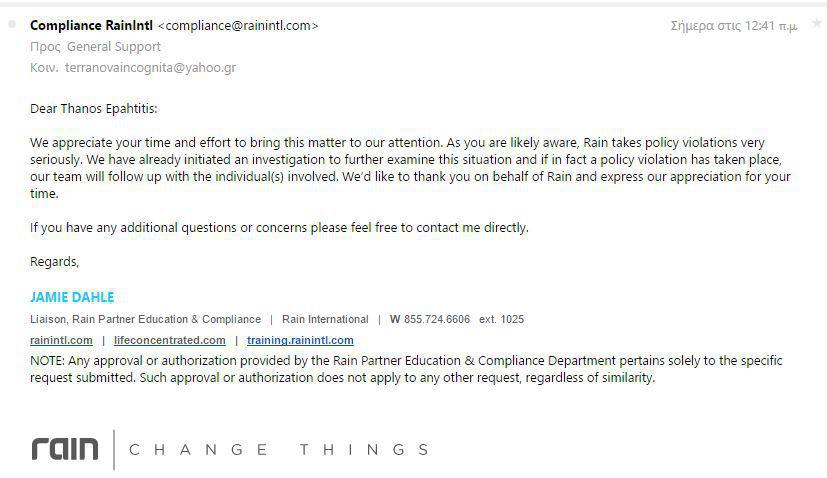Star this email message
This screenshot has width=827, height=478.
pyautogui.click(x=816, y=24)
